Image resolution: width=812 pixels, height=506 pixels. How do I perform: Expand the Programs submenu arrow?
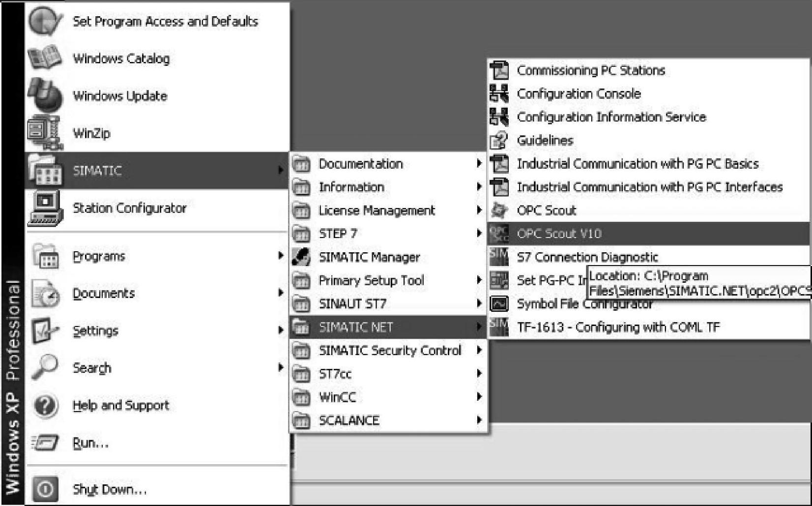[x=281, y=256]
